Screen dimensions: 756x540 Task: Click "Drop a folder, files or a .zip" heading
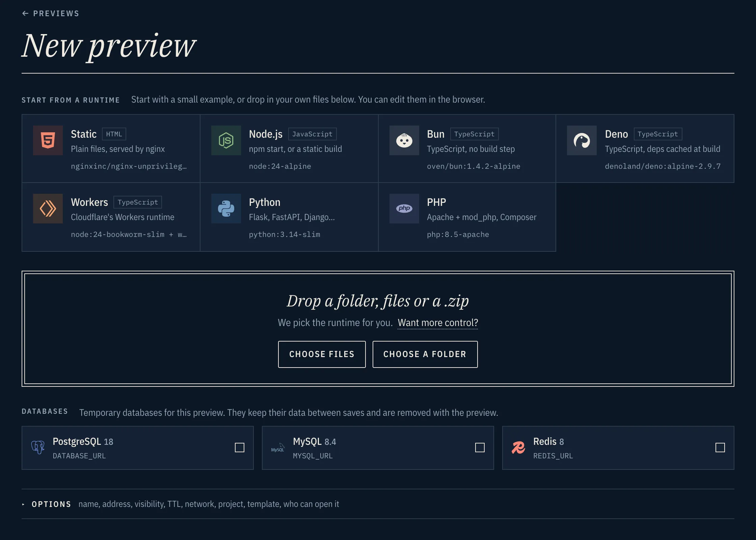[x=378, y=301]
